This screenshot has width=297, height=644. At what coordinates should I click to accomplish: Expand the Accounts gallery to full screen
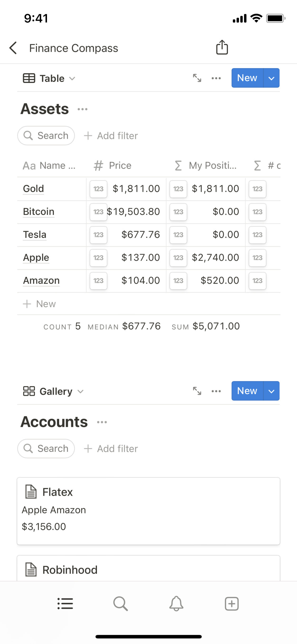click(x=197, y=391)
